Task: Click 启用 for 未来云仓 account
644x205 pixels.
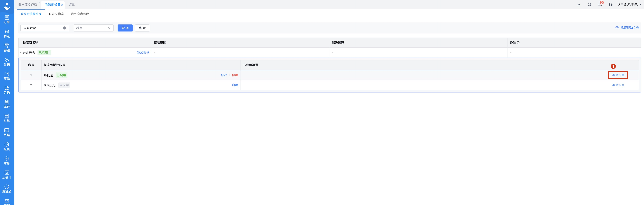Action: click(x=235, y=85)
